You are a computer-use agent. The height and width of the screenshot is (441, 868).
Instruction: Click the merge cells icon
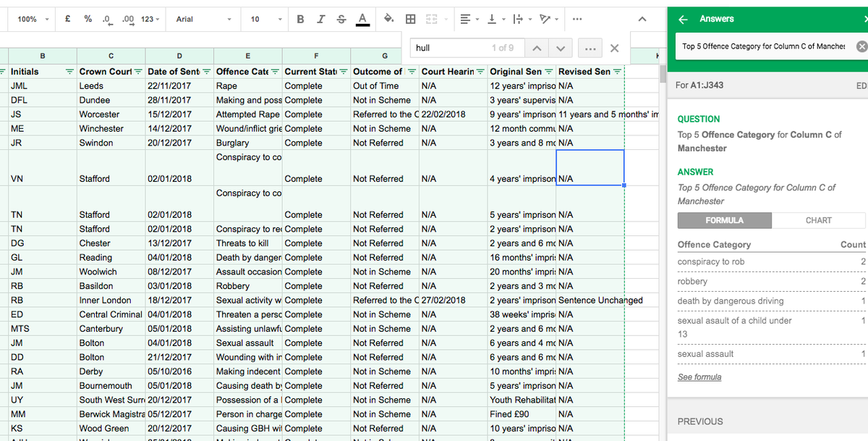click(431, 20)
